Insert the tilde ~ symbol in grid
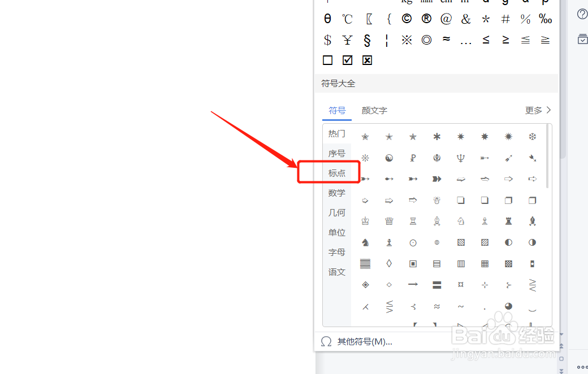Image resolution: width=588 pixels, height=374 pixels. (461, 307)
